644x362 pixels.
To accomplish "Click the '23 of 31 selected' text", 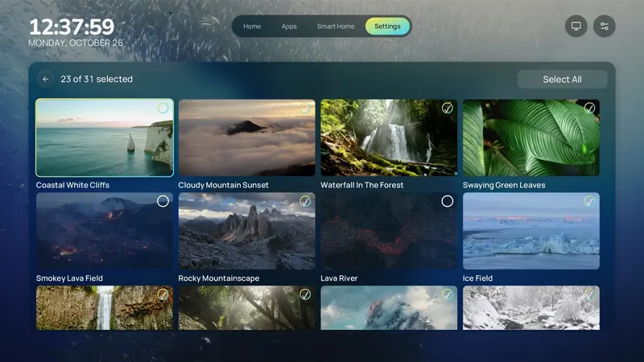I will [97, 79].
